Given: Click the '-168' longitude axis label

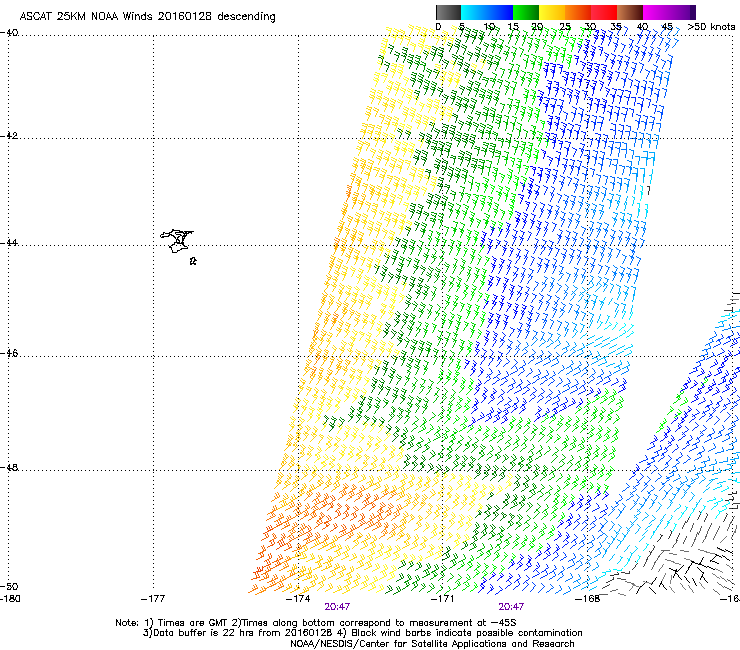Looking at the screenshot, I should coord(588,599).
